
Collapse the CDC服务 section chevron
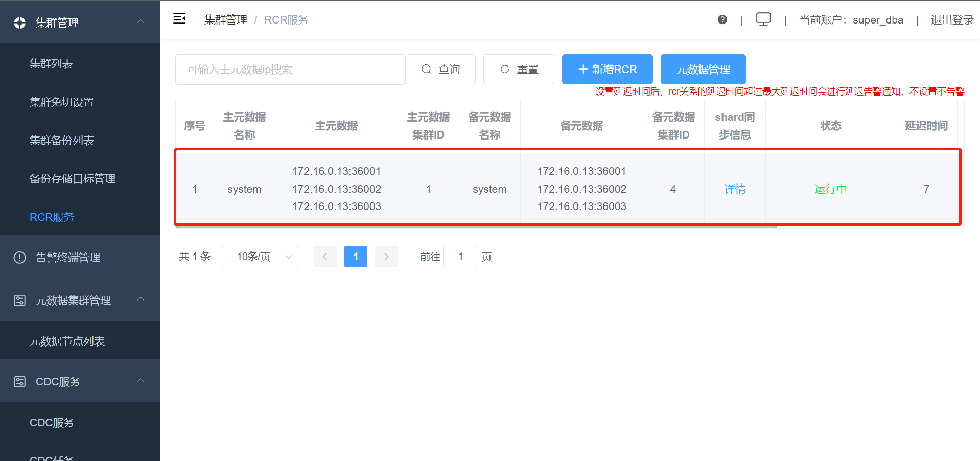141,380
